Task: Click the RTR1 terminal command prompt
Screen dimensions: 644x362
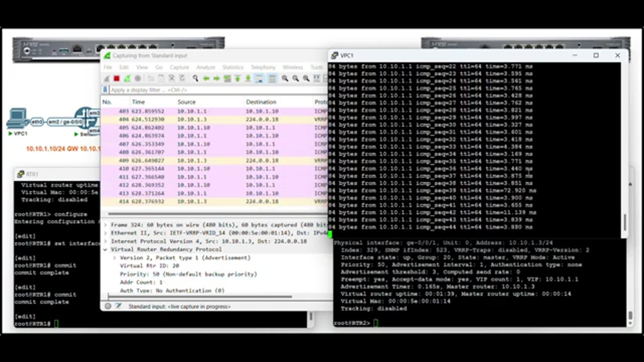Action: click(36, 324)
